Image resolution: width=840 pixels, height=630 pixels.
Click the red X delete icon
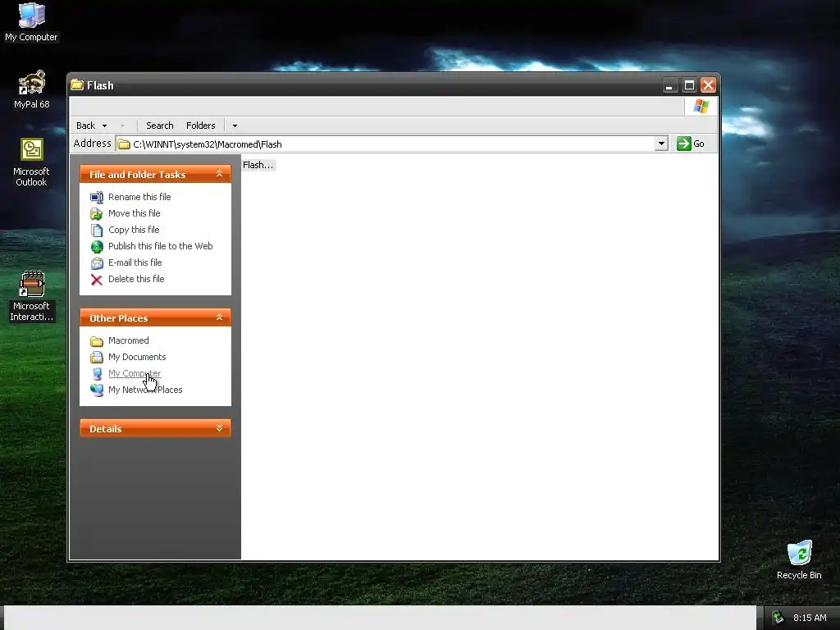(x=97, y=280)
